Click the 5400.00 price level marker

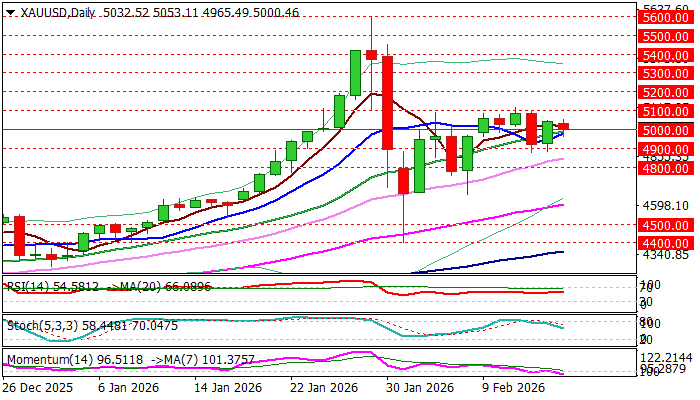click(x=668, y=55)
